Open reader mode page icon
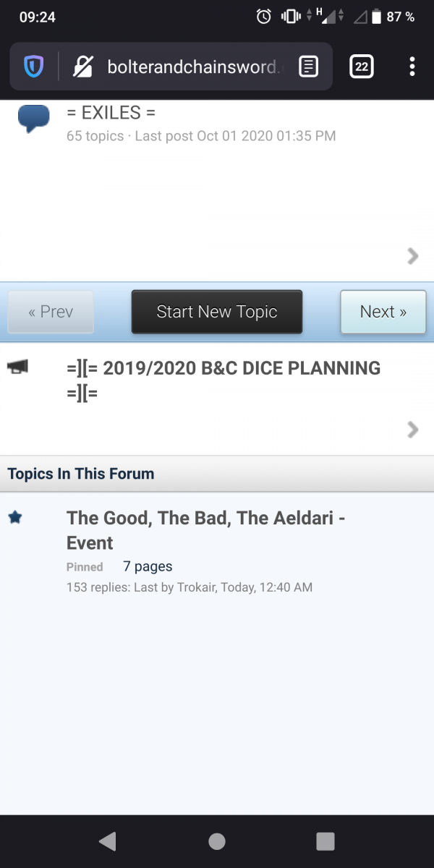This screenshot has width=434, height=868. (309, 67)
